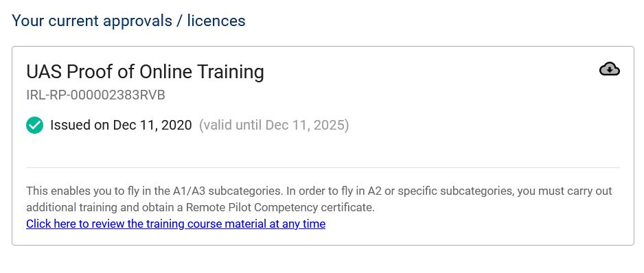Image resolution: width=644 pixels, height=273 pixels.
Task: Click the 'UAS Proof of Online Training' title
Action: point(145,72)
